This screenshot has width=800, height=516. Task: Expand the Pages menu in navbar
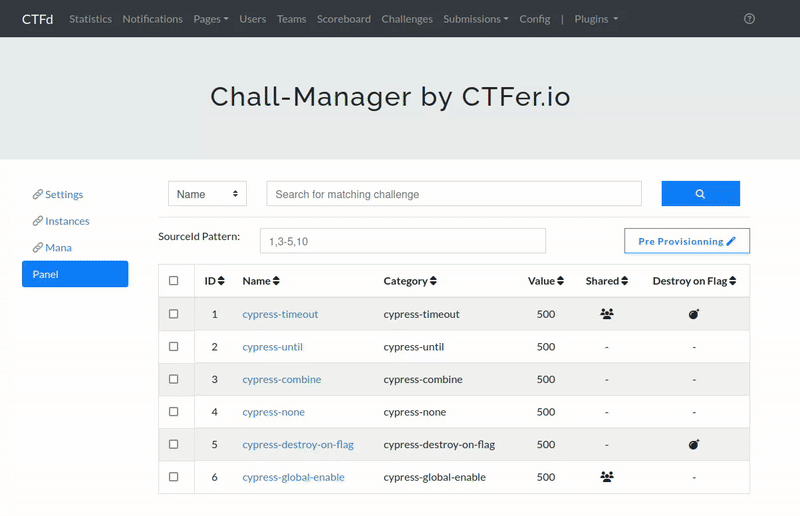click(x=211, y=19)
